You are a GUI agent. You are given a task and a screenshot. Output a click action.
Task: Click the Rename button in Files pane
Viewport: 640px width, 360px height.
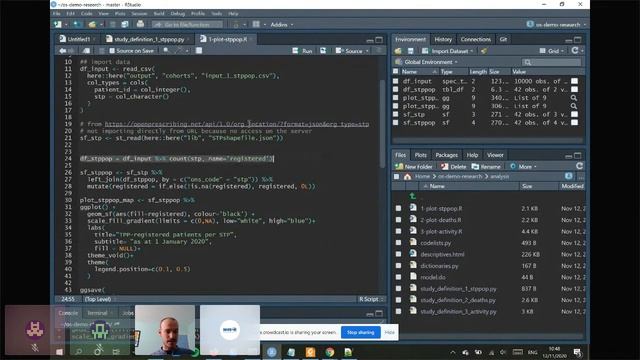[x=486, y=167]
